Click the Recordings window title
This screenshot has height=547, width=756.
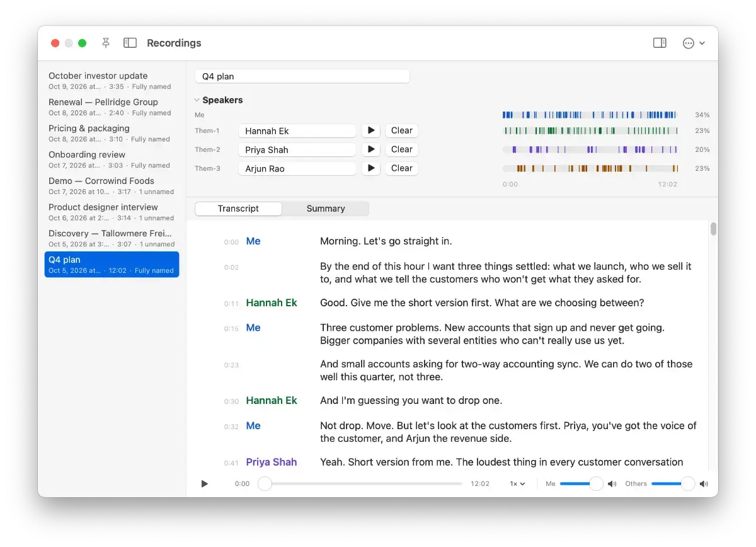click(x=174, y=43)
